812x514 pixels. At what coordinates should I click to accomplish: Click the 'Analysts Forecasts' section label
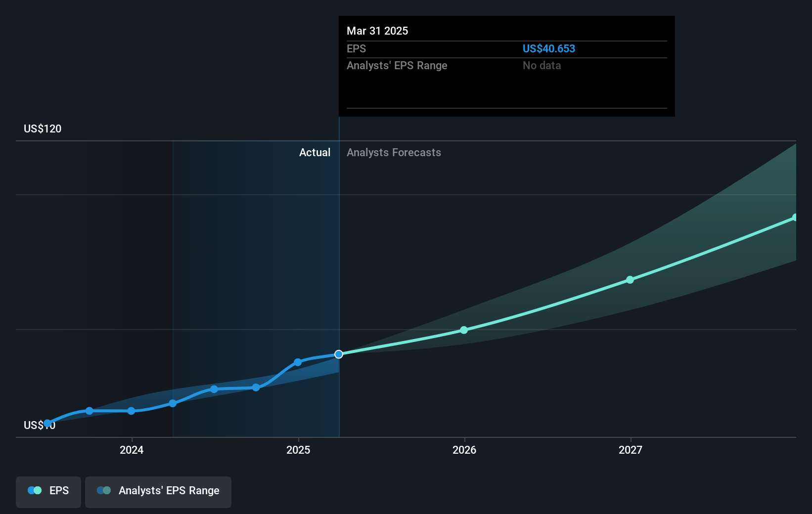[394, 152]
